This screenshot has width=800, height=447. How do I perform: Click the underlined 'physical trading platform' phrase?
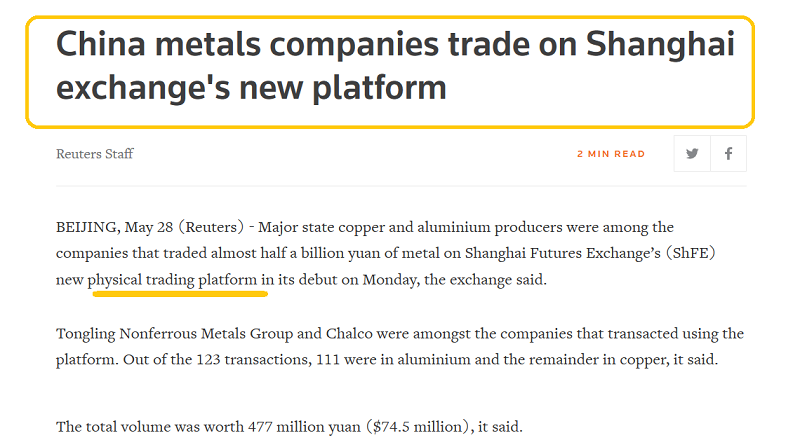(x=175, y=280)
